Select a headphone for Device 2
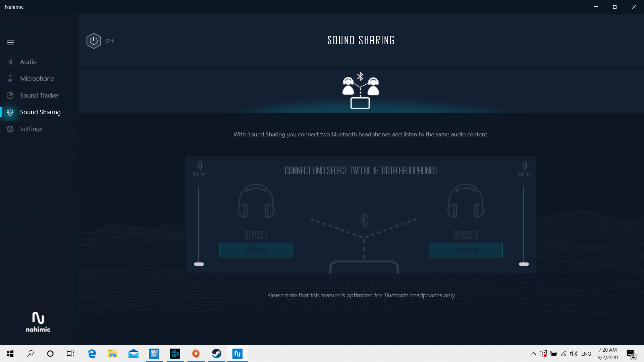This screenshot has height=362, width=644. pos(466,250)
